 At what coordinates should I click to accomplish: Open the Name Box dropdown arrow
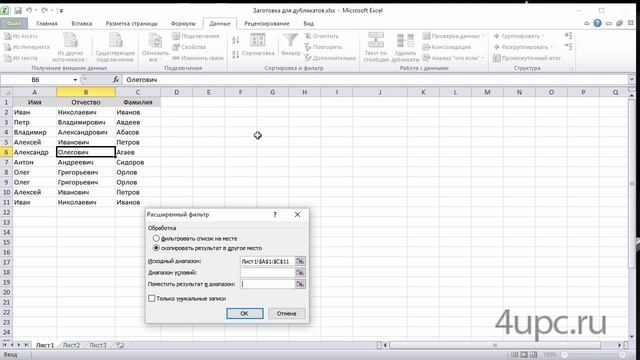tap(75, 80)
